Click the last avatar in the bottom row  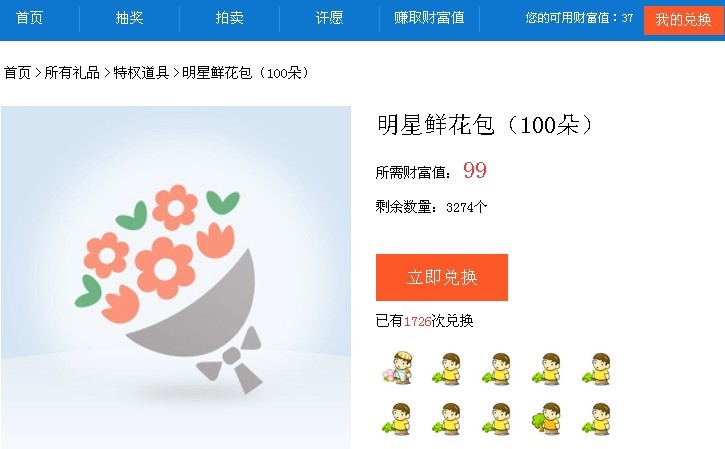pyautogui.click(x=598, y=418)
